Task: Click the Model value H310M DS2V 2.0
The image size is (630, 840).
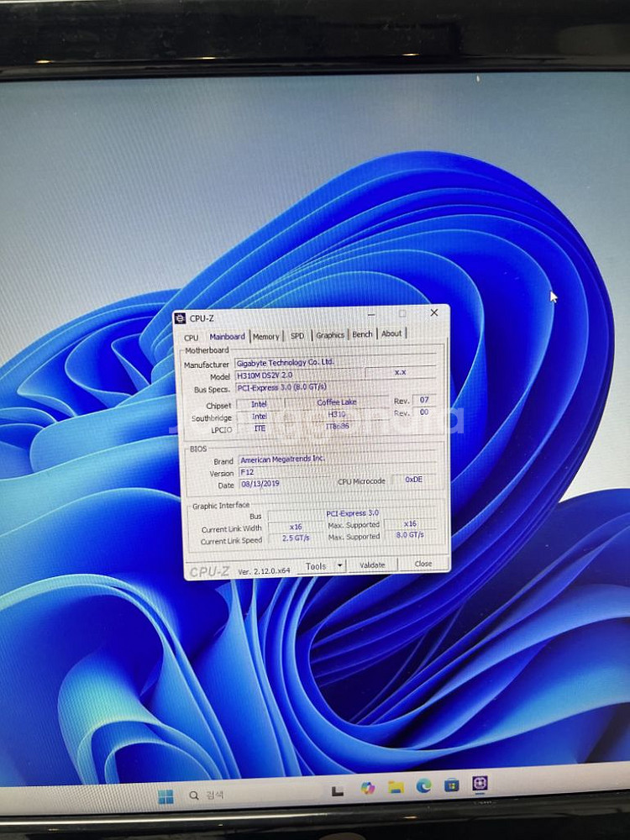Action: (x=299, y=375)
